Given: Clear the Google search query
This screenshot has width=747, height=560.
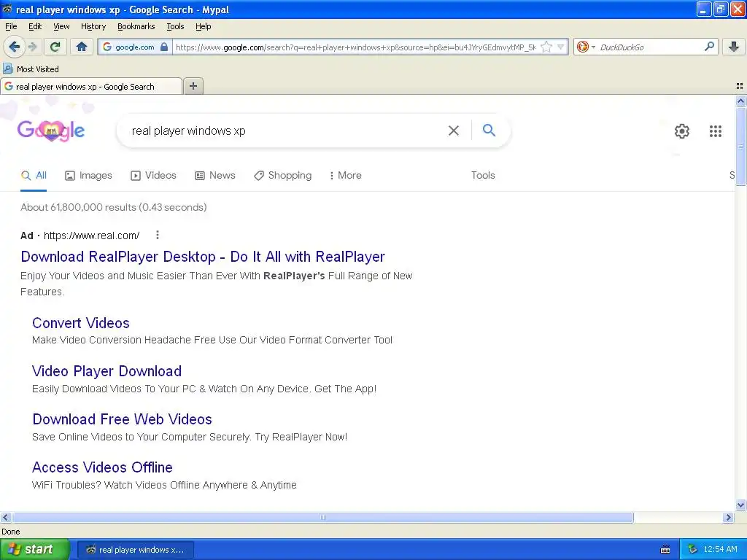Looking at the screenshot, I should pyautogui.click(x=454, y=131).
